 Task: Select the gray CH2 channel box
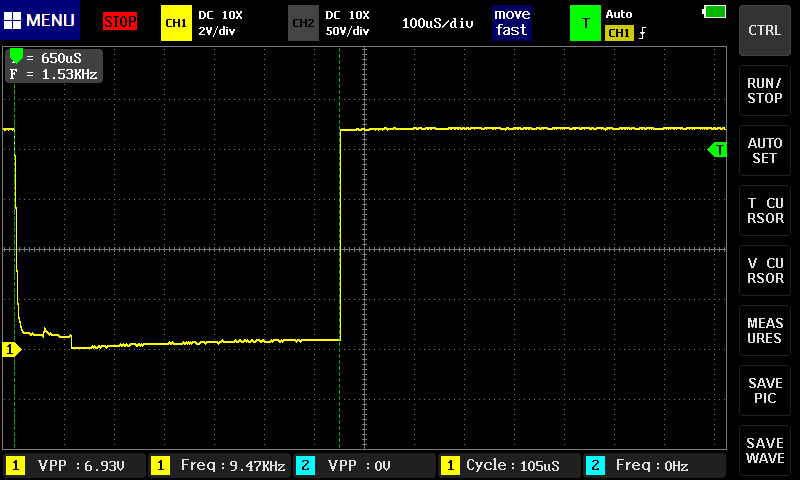(x=303, y=23)
